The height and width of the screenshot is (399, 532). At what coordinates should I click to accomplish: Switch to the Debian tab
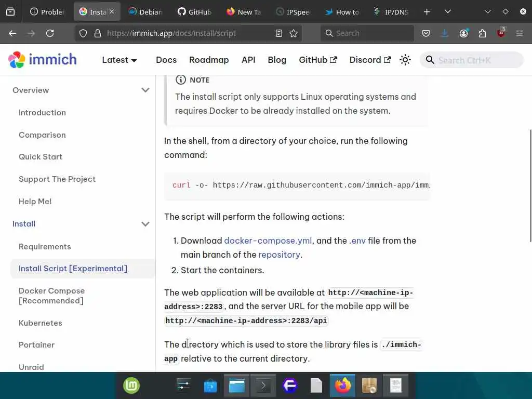(145, 12)
